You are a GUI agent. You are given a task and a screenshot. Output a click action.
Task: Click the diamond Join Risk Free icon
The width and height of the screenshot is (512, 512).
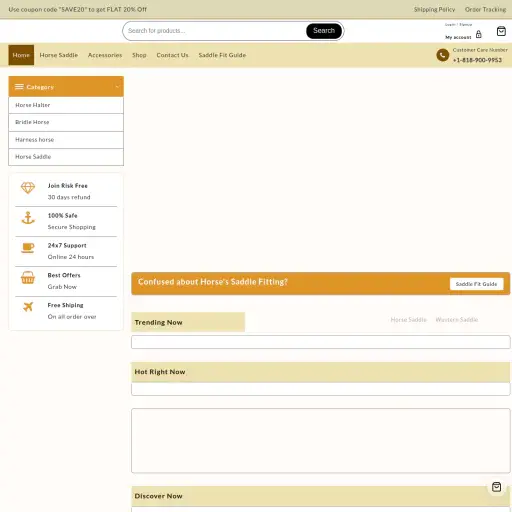pos(28,188)
